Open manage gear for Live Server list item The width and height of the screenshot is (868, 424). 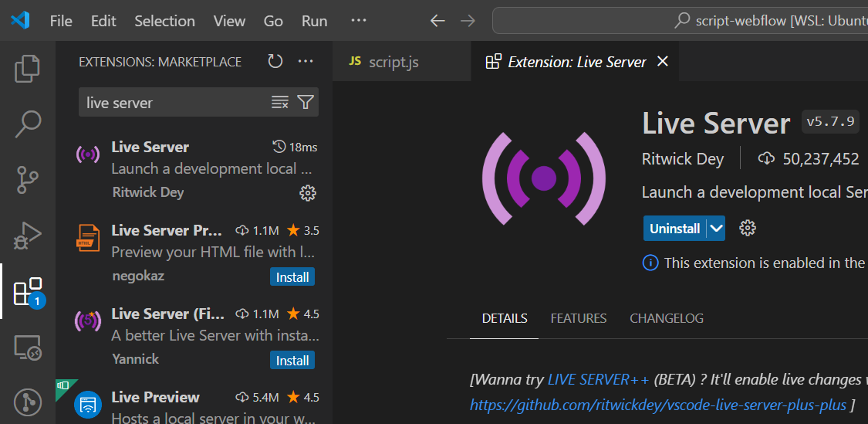click(307, 193)
